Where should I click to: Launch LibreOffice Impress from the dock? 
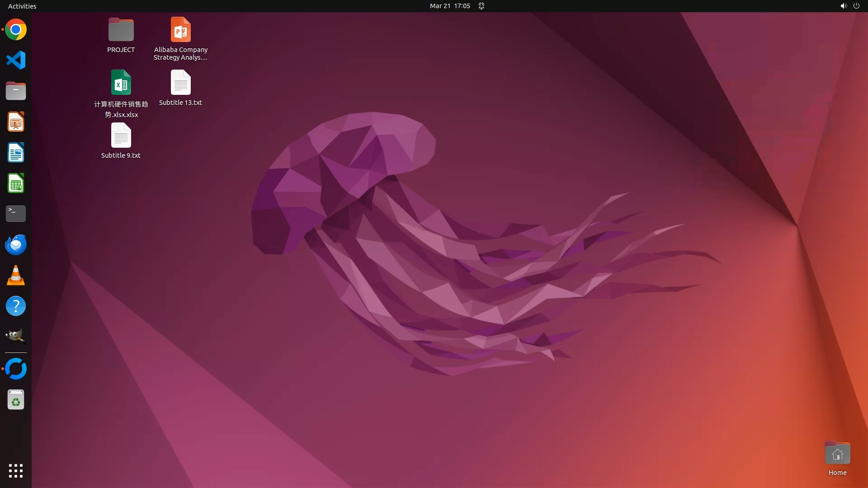[x=16, y=122]
